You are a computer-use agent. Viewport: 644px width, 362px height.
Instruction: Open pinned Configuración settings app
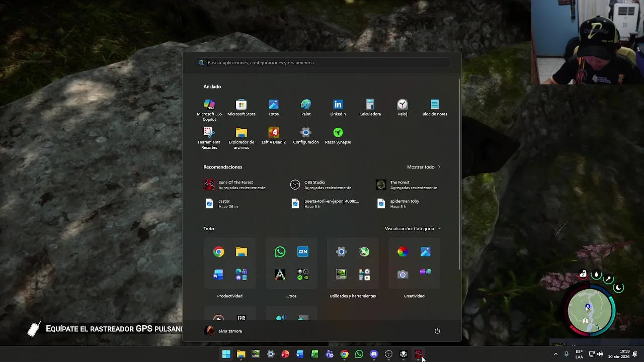(306, 136)
